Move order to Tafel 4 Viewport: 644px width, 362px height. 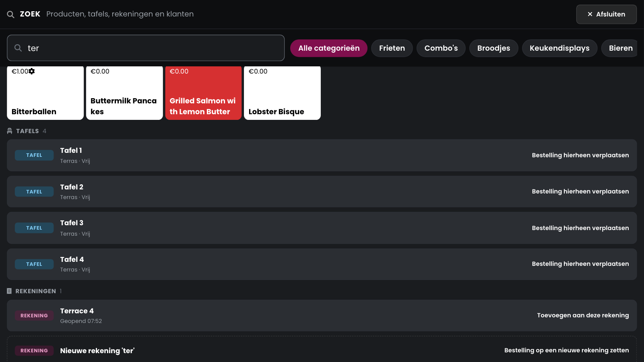click(x=580, y=264)
